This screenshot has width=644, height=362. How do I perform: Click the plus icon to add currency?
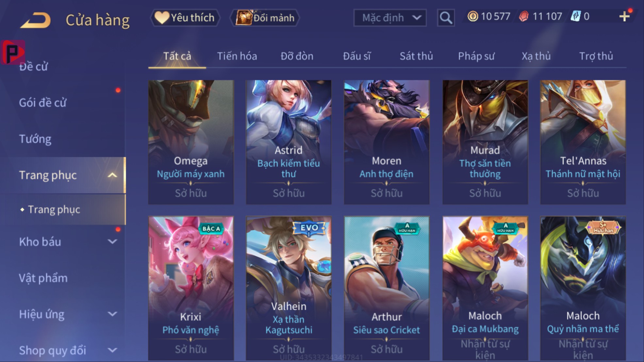tap(624, 16)
